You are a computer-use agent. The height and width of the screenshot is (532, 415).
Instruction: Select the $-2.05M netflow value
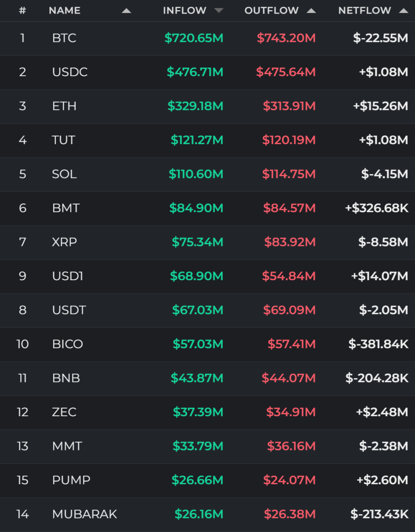click(x=384, y=310)
